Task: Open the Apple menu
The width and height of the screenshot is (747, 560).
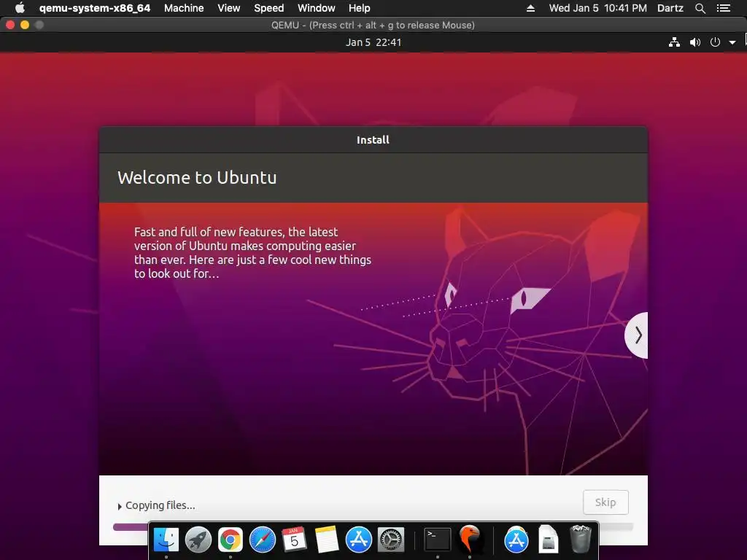Action: (20, 8)
